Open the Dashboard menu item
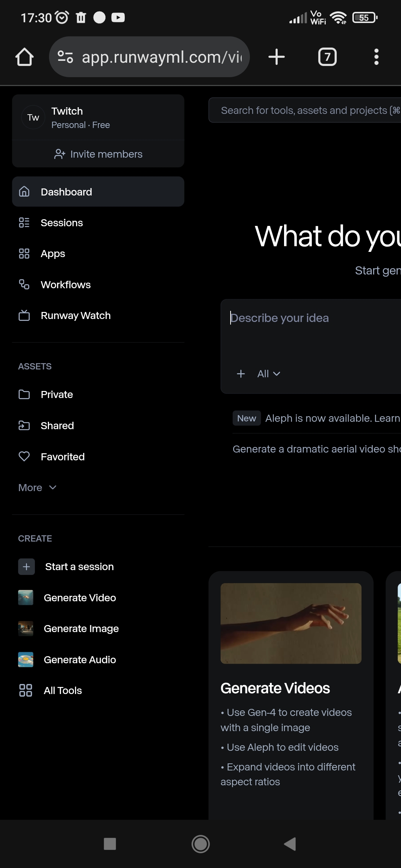This screenshot has width=401, height=868. (98, 192)
